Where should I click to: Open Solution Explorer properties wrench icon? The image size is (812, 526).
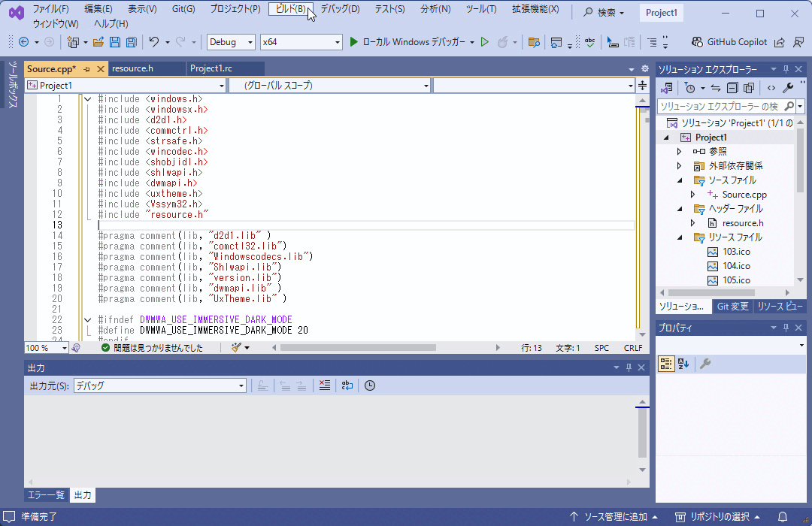pos(788,88)
